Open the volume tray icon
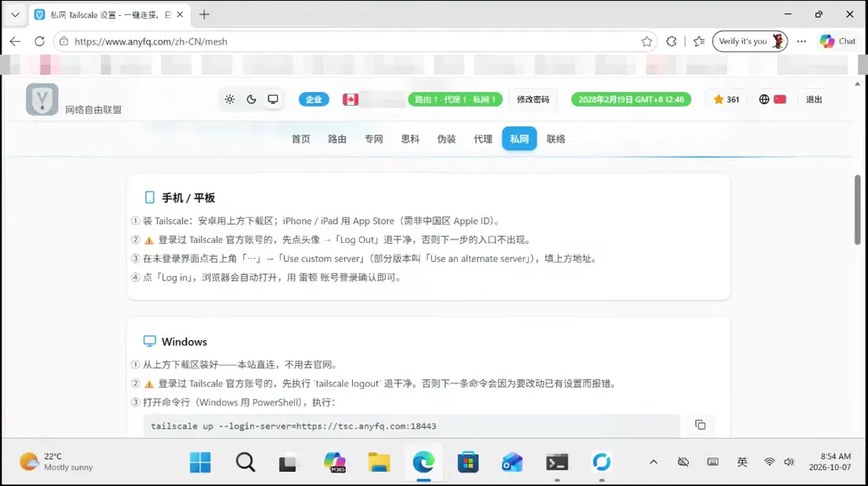 [x=789, y=462]
